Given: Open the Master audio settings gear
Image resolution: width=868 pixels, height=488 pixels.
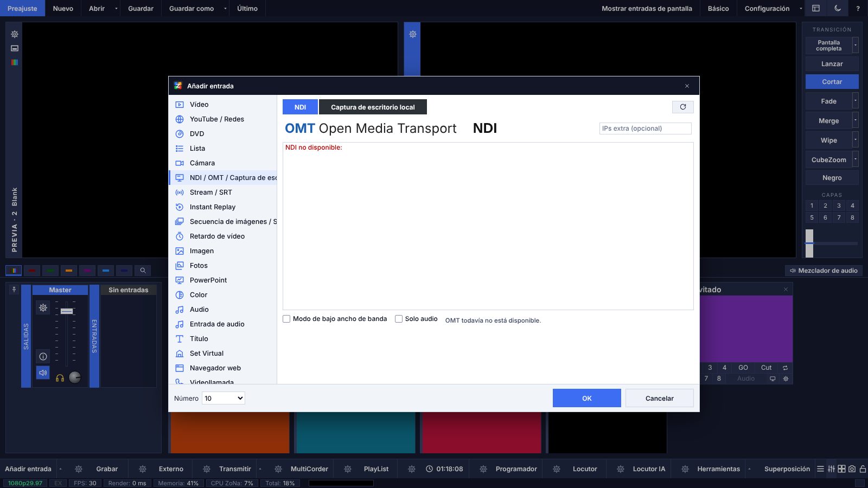Looking at the screenshot, I should [43, 307].
